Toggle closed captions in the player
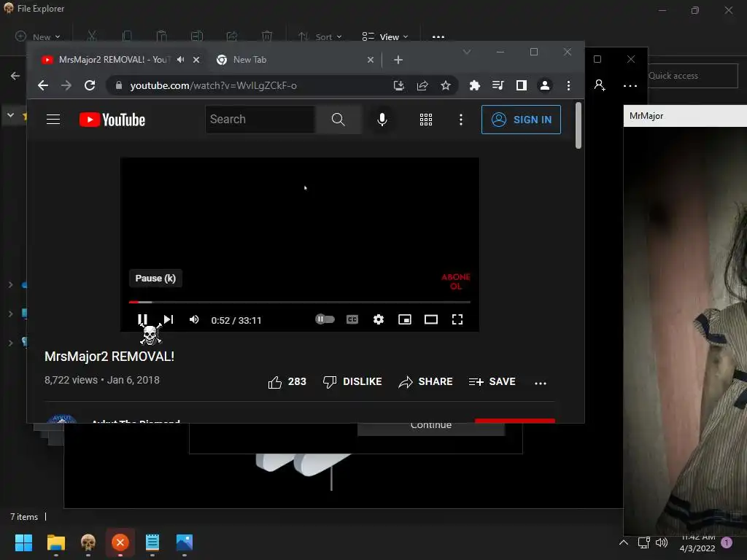 click(352, 319)
